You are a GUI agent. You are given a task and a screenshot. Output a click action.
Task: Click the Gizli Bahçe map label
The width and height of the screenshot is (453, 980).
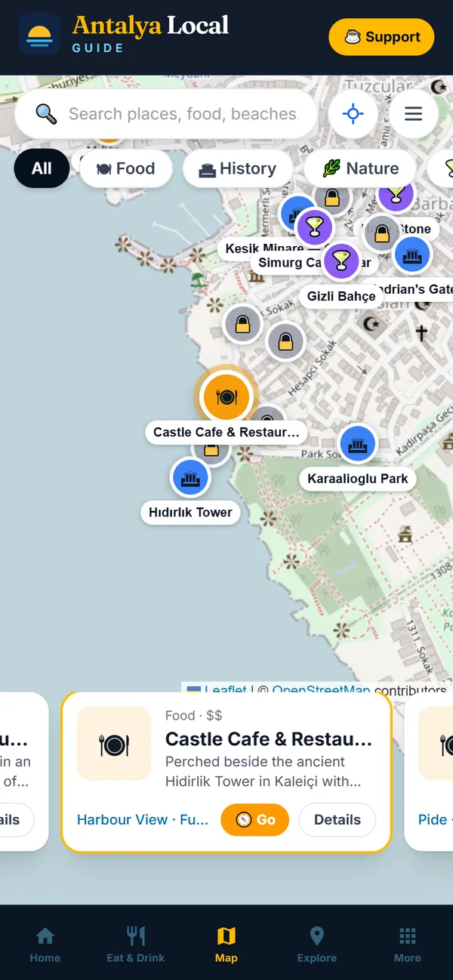click(341, 296)
